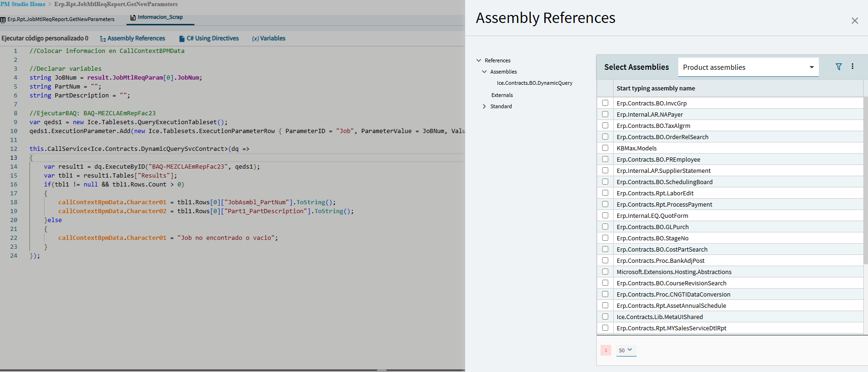Check Erp.Contracts.BO.SchedulingBoard checkbox
The width and height of the screenshot is (868, 372).
[x=605, y=182]
